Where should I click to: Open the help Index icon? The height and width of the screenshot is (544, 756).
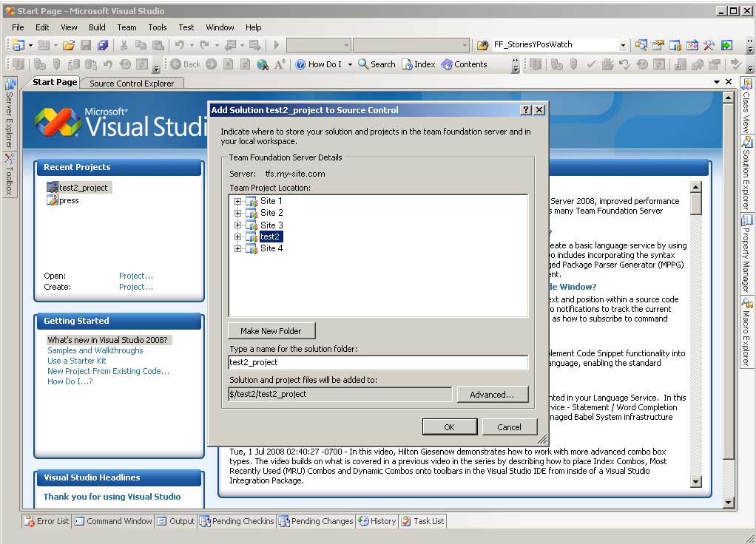(419, 64)
